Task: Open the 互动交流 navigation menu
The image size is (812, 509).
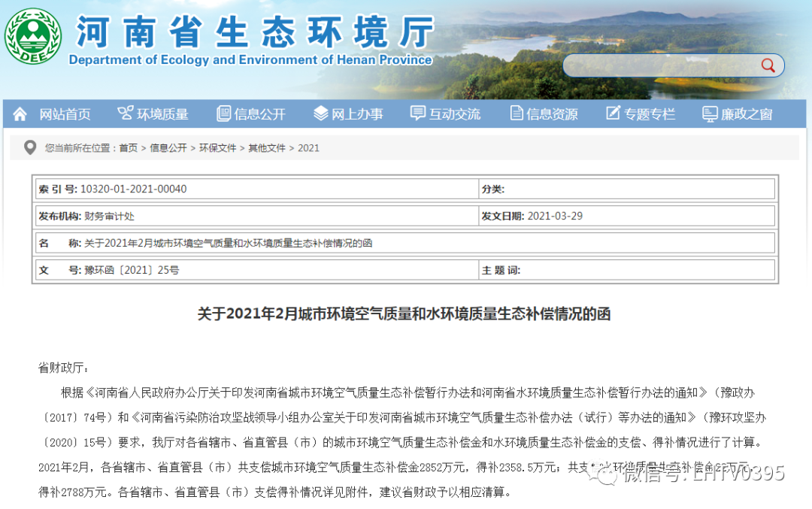Action: (454, 114)
